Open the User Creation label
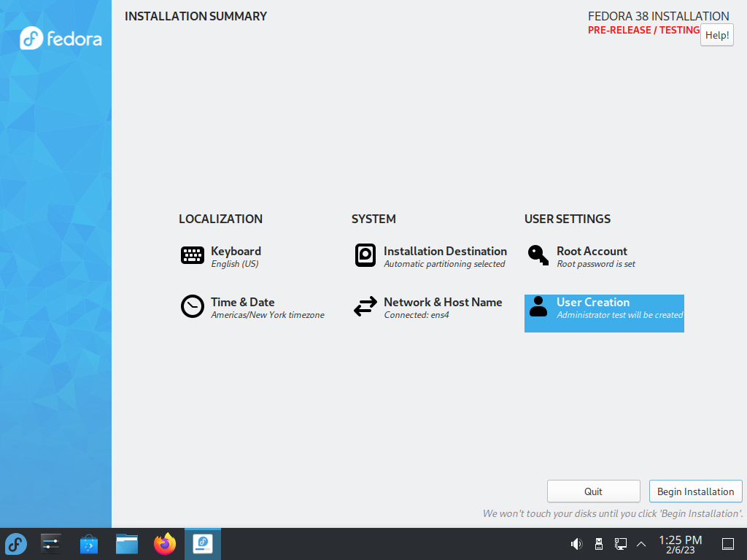Image resolution: width=747 pixels, height=560 pixels. [593, 302]
